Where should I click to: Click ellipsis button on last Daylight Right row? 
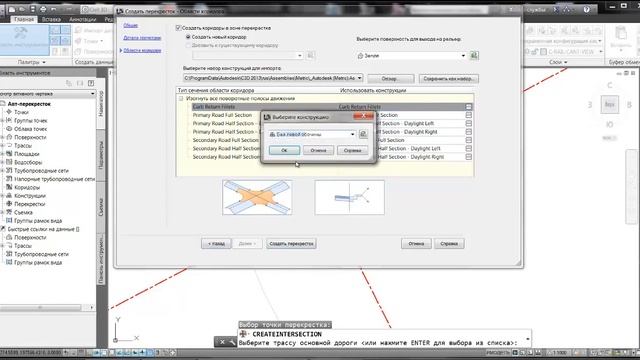(x=469, y=157)
